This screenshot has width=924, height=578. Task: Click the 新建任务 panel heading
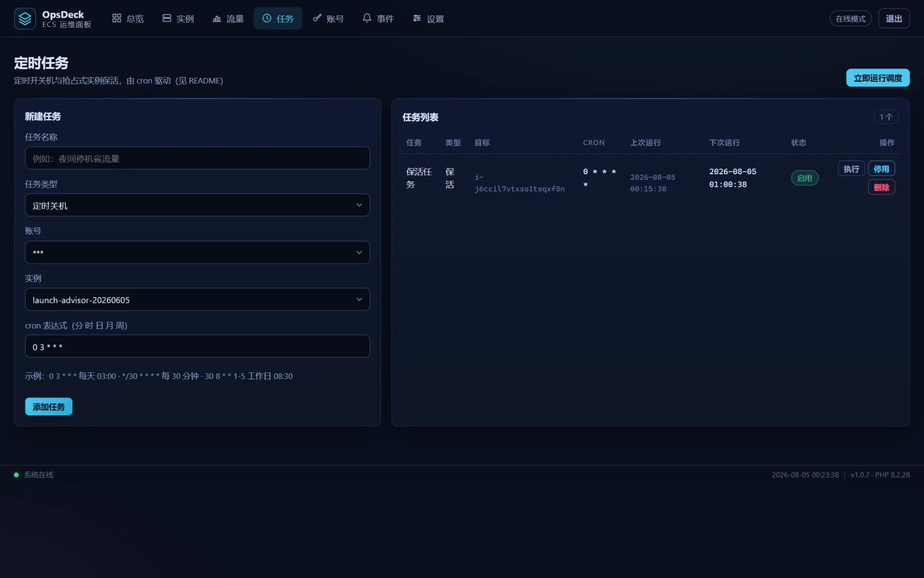point(43,116)
